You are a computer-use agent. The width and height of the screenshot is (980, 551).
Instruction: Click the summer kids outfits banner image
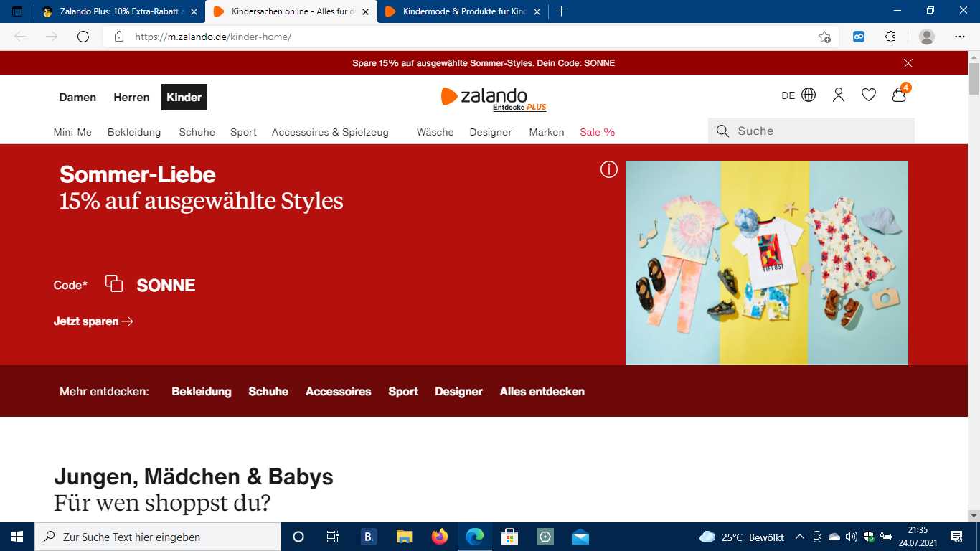click(767, 263)
